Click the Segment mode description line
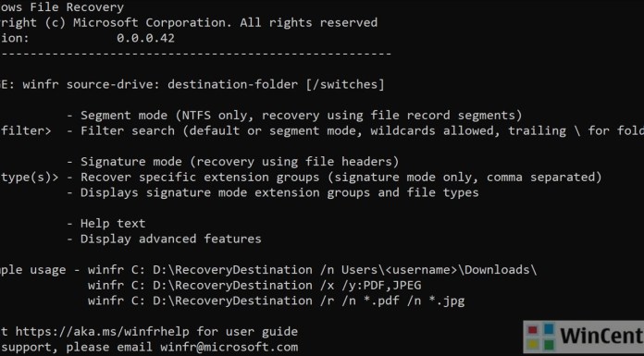Screen dimensions: 644x356 pos(294,116)
